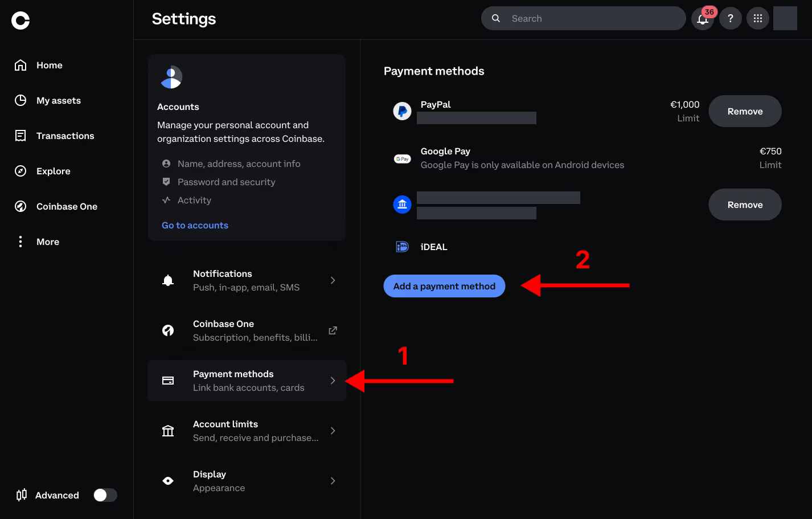Click the Activity text link
The image size is (812, 519).
(194, 200)
